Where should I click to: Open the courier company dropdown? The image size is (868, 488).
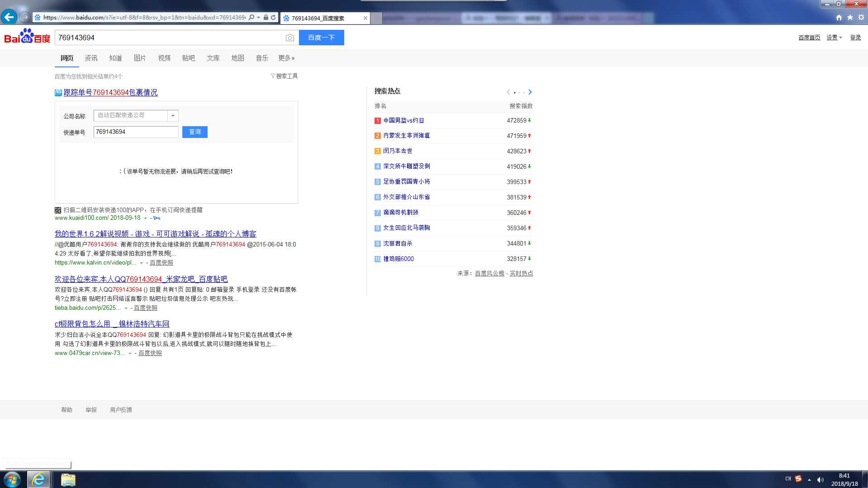pyautogui.click(x=173, y=116)
